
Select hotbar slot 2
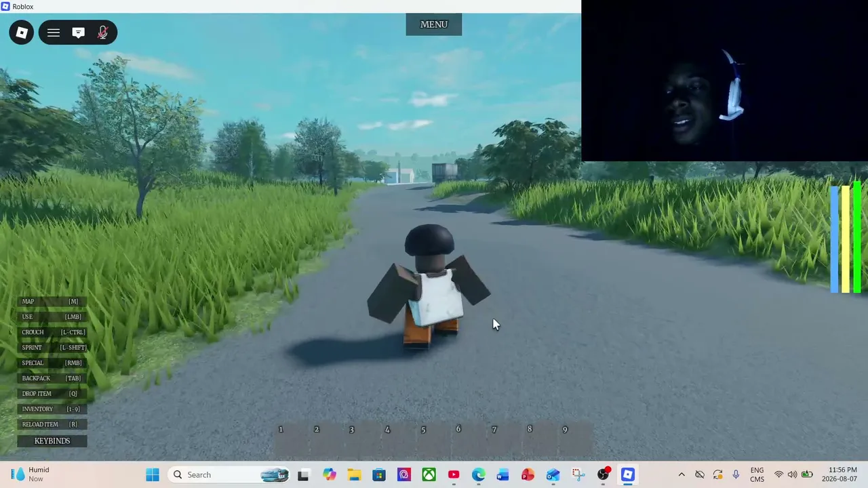pyautogui.click(x=328, y=439)
